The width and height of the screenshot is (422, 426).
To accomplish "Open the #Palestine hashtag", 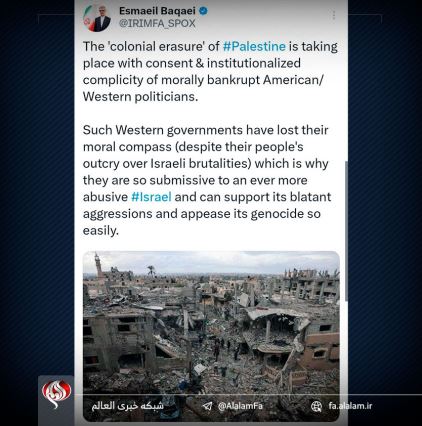I will (254, 46).
